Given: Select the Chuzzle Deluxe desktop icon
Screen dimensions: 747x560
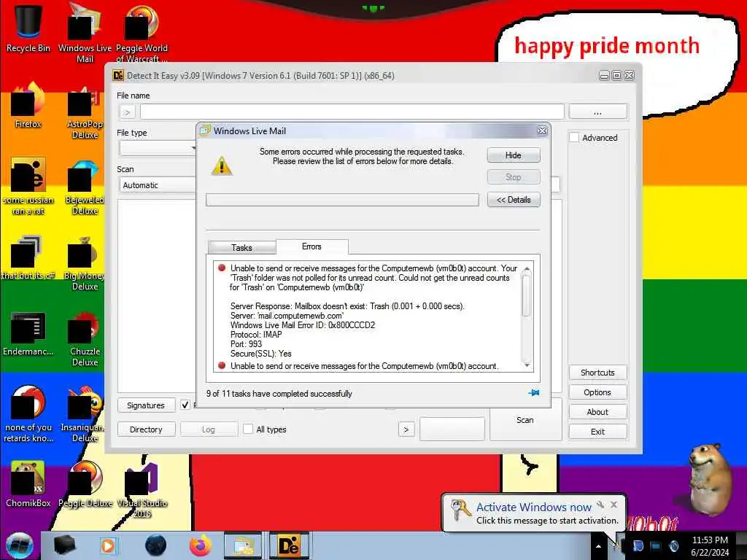Looking at the screenshot, I should (85, 338).
